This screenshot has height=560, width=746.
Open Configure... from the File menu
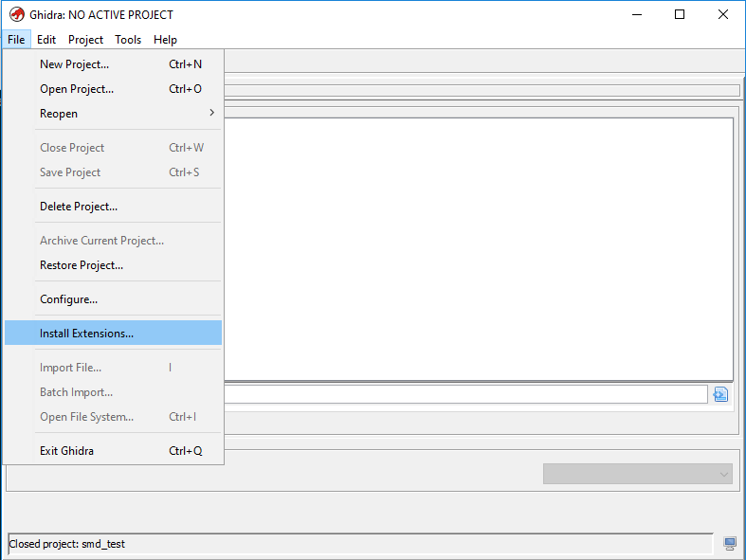point(113,299)
